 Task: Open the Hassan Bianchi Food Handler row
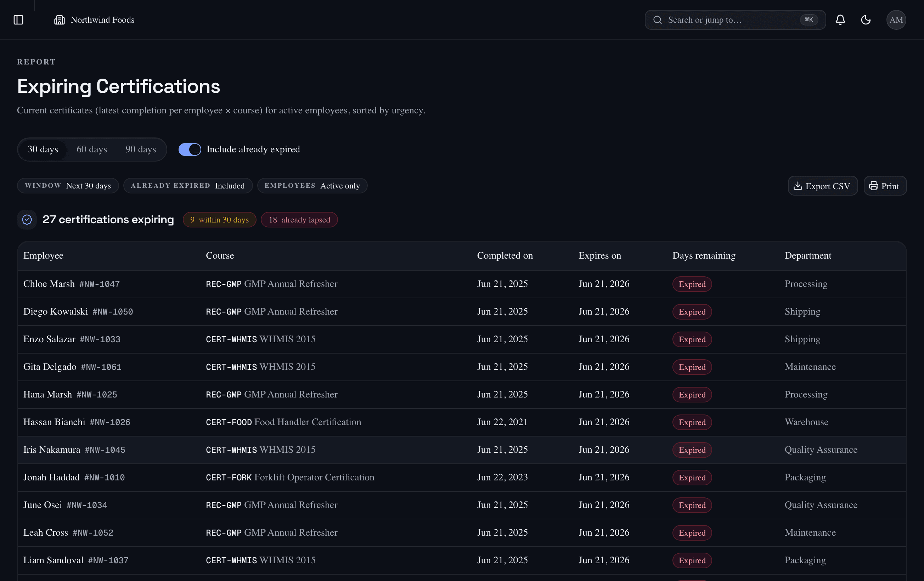(x=462, y=422)
